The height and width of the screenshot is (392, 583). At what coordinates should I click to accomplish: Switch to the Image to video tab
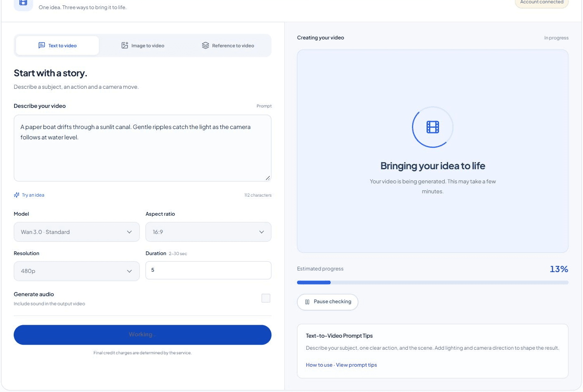(x=143, y=46)
